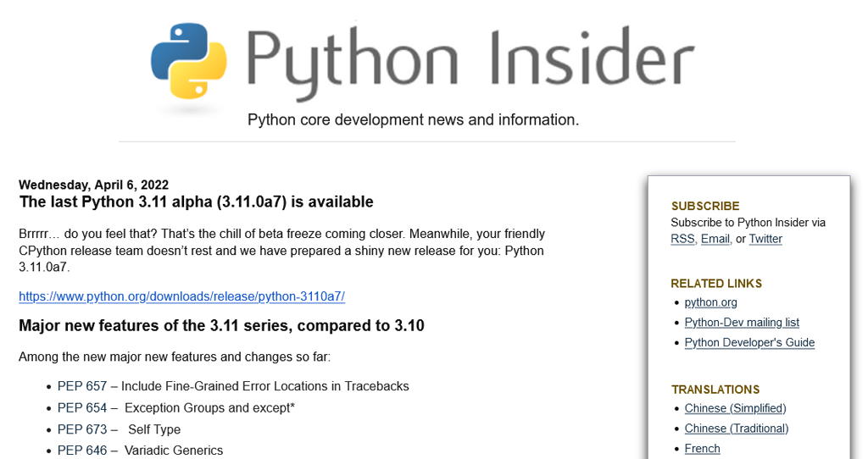Subscribe via the RSS link
This screenshot has height=459, width=868.
click(682, 239)
